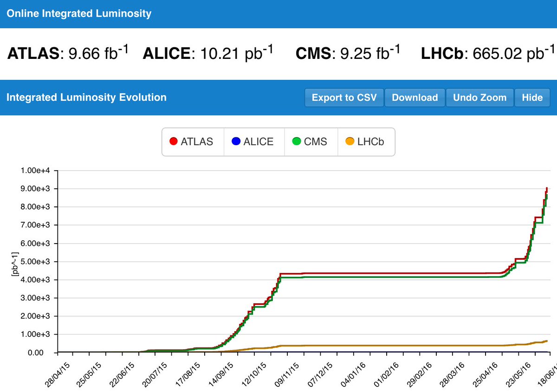Click the green CMS legend dot
Viewport: 557px width, 392px height.
click(x=297, y=142)
